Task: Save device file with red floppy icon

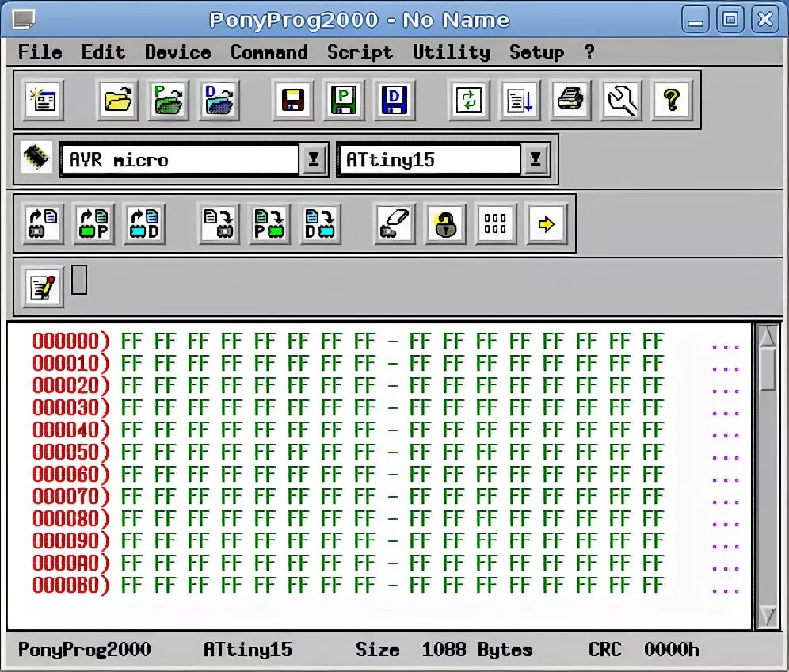Action: [293, 99]
